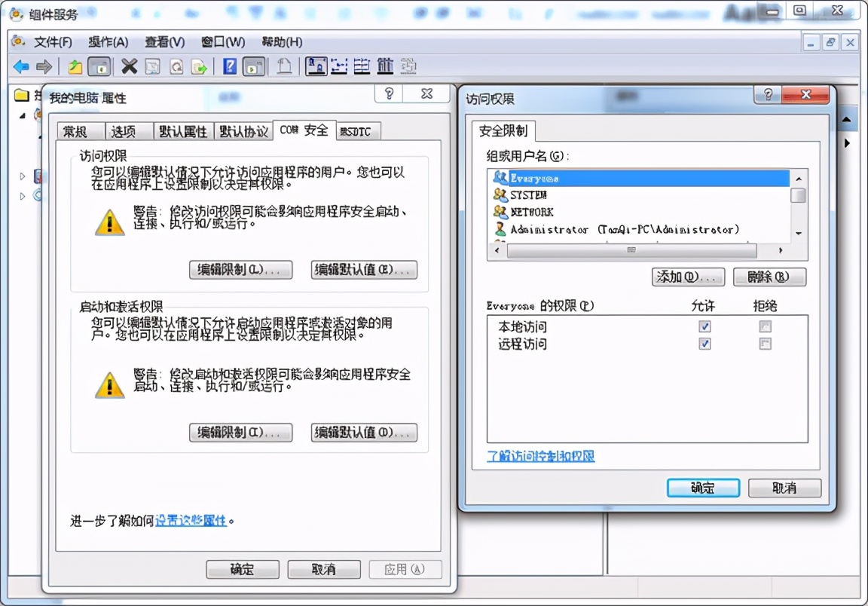
Task: Click the Refresh toolbar icon
Action: click(x=175, y=66)
